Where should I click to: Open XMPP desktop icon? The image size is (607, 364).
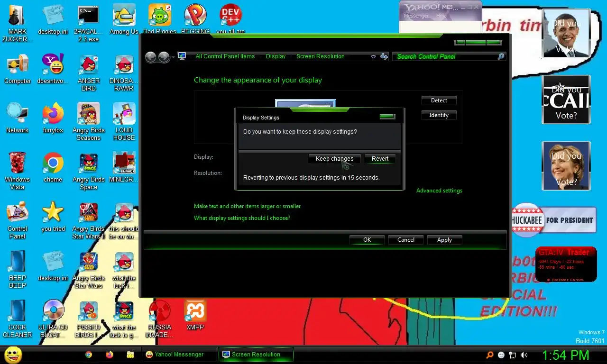point(195,315)
